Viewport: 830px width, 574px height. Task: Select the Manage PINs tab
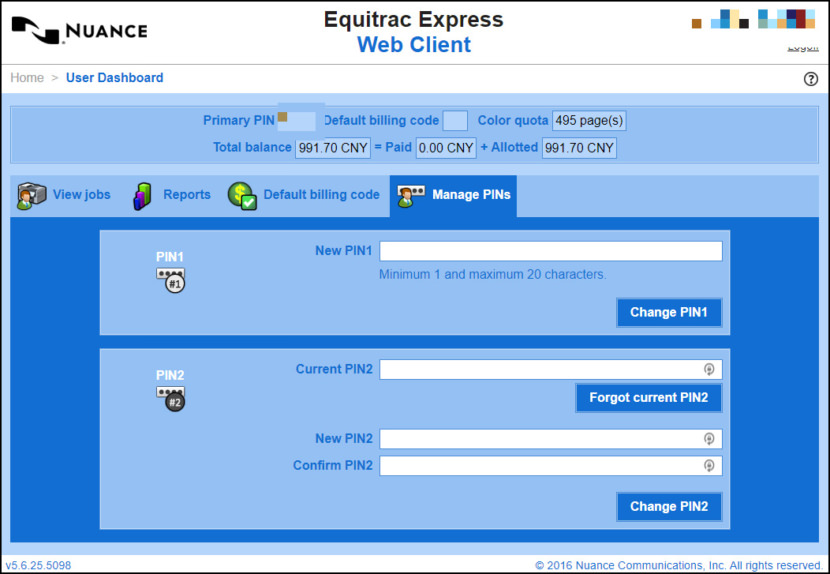453,196
